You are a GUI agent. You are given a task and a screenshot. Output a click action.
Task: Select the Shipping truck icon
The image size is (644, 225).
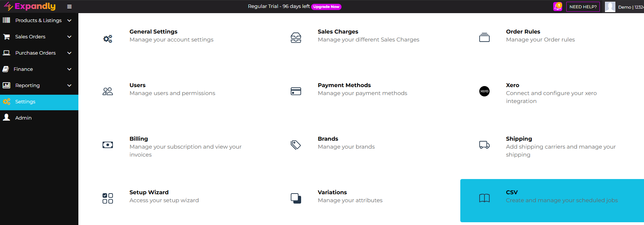click(484, 145)
